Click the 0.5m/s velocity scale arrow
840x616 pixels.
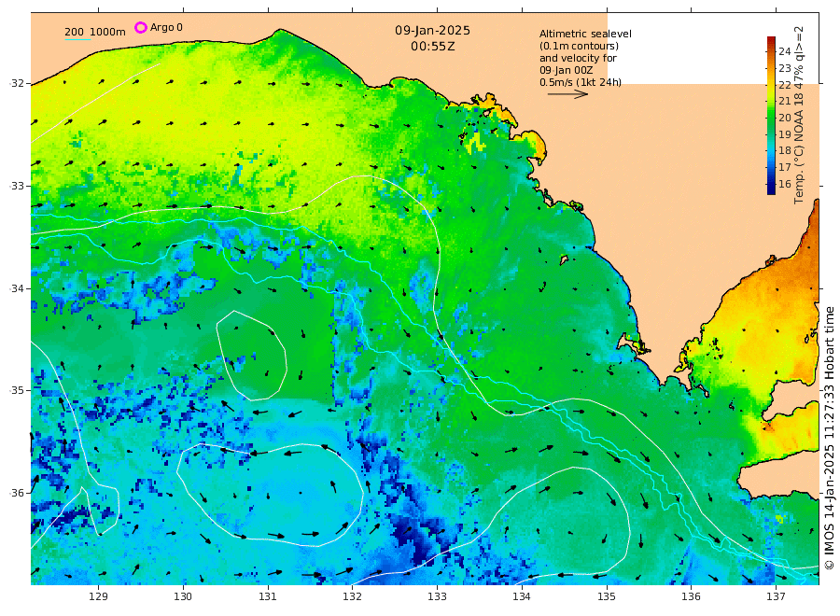pos(567,93)
